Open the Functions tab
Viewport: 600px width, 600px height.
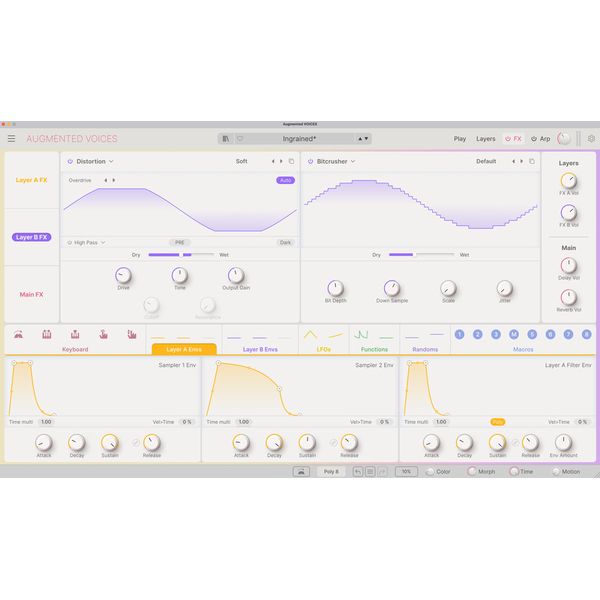pos(374,349)
